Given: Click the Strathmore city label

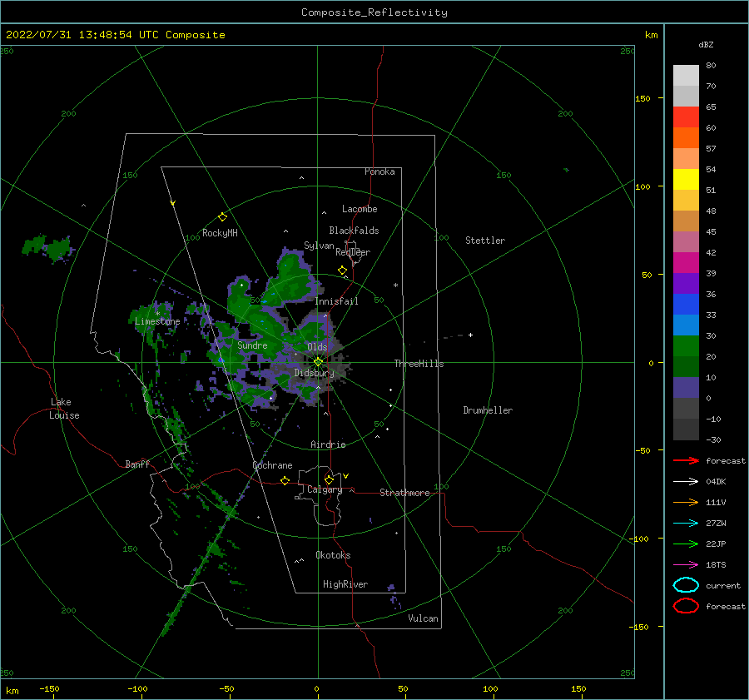Looking at the screenshot, I should pyautogui.click(x=404, y=493).
